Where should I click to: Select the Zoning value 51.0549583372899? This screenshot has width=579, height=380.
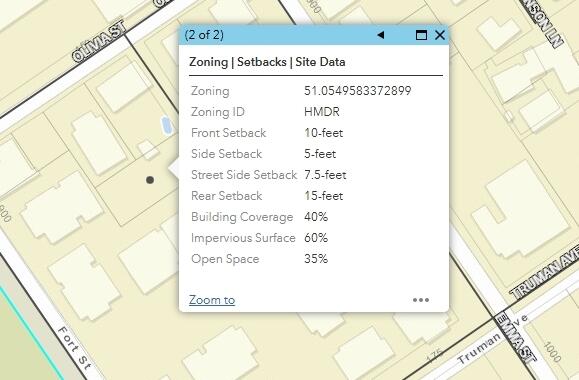pos(357,91)
